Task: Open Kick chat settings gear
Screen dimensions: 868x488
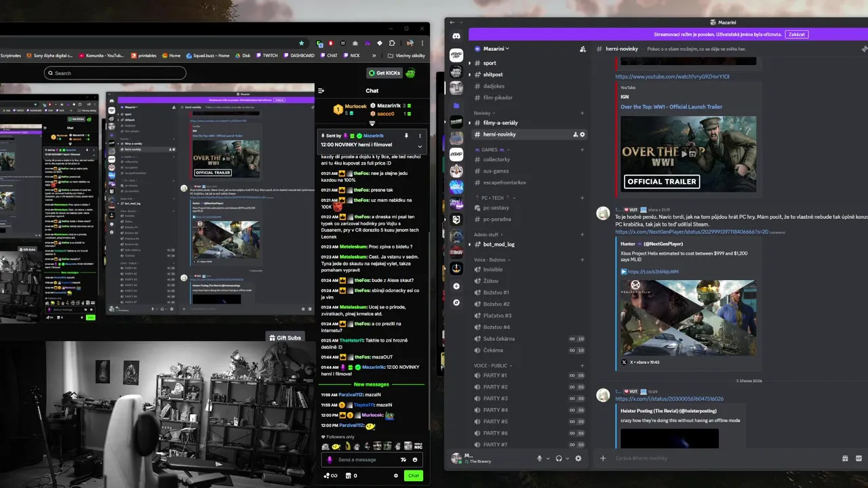Action: 396,476
